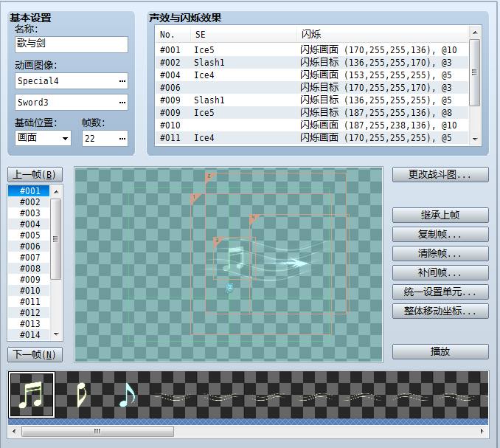Open browse dots for Sword3 image
500x448 pixels.
(x=122, y=103)
